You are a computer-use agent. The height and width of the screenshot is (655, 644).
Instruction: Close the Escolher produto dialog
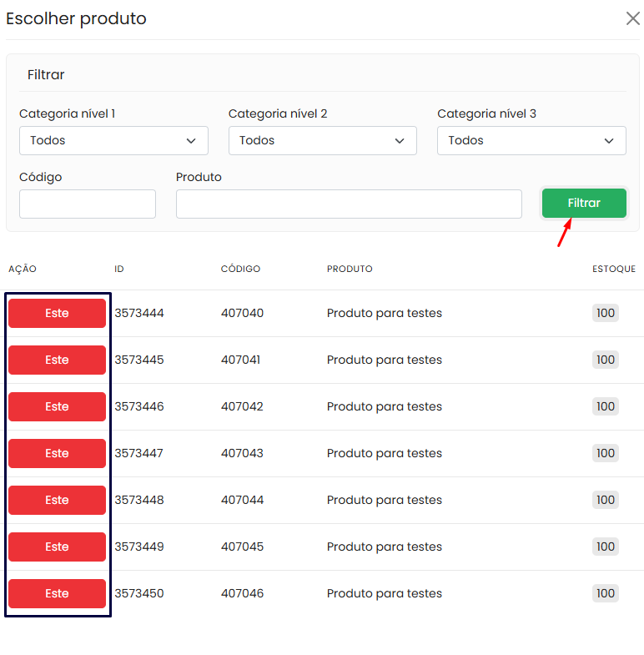point(632,18)
